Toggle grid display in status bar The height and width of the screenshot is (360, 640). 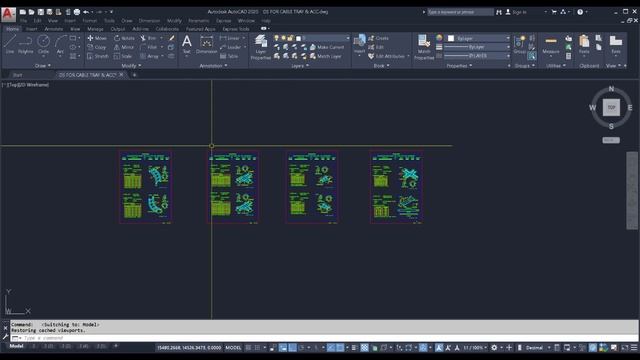tap(248, 348)
